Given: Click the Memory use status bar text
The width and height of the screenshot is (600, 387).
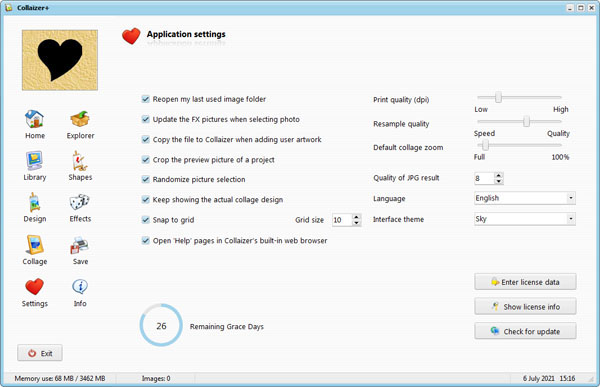Looking at the screenshot, I should click(x=60, y=378).
